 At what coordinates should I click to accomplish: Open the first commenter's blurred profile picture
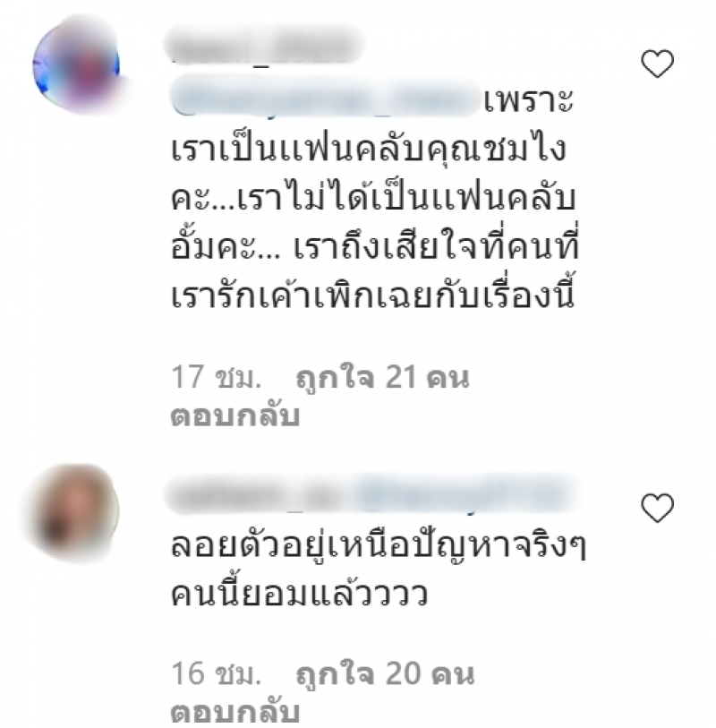(x=77, y=65)
